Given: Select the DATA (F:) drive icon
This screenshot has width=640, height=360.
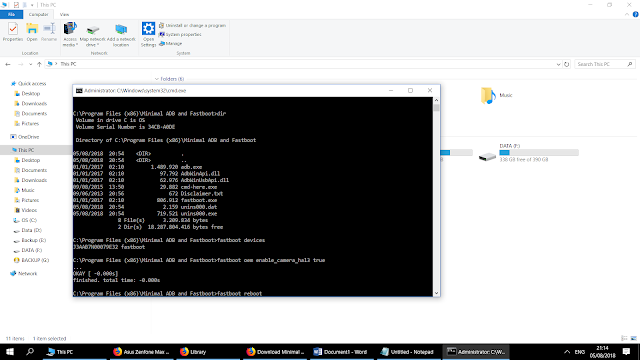Looking at the screenshot, I should pos(487,157).
